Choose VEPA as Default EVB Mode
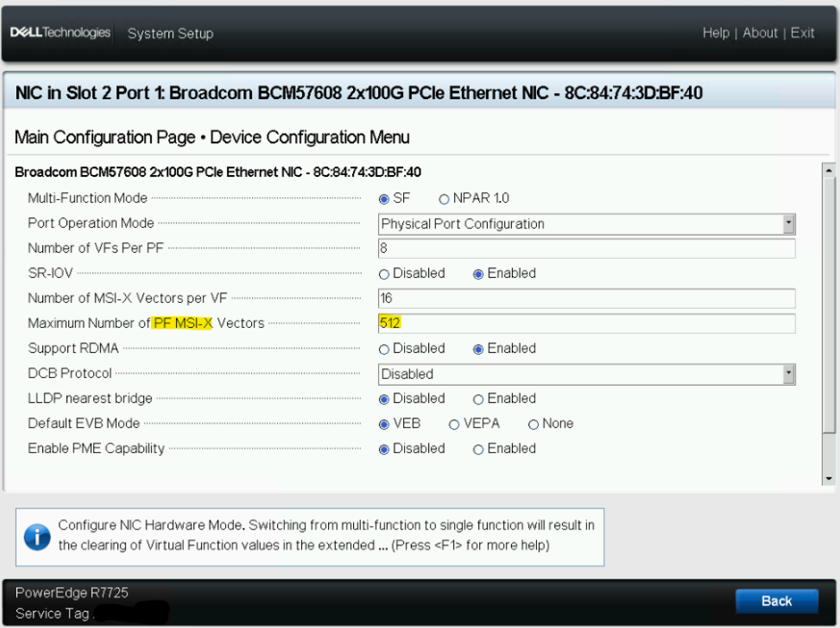 454,424
